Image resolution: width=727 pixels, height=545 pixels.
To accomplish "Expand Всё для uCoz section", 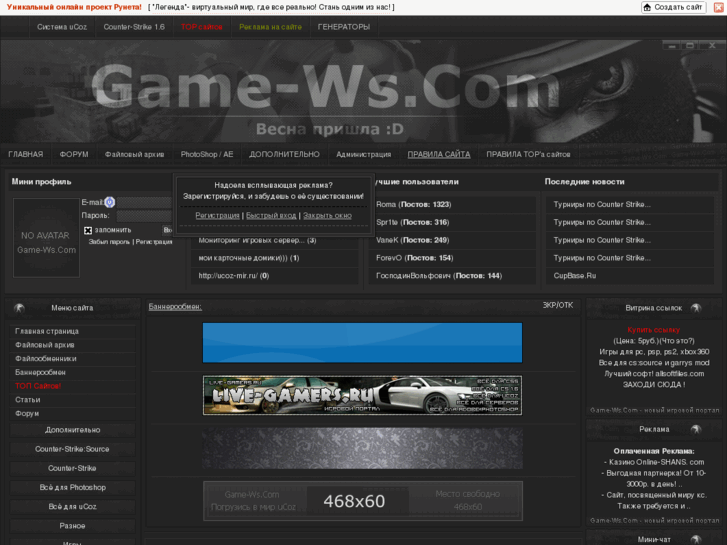I will pyautogui.click(x=72, y=507).
